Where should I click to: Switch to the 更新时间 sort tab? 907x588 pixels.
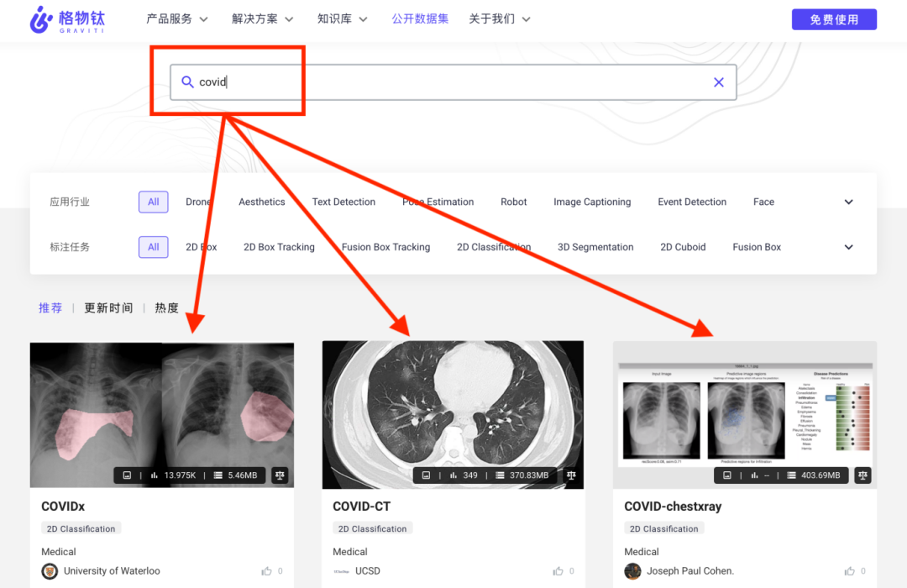(108, 308)
